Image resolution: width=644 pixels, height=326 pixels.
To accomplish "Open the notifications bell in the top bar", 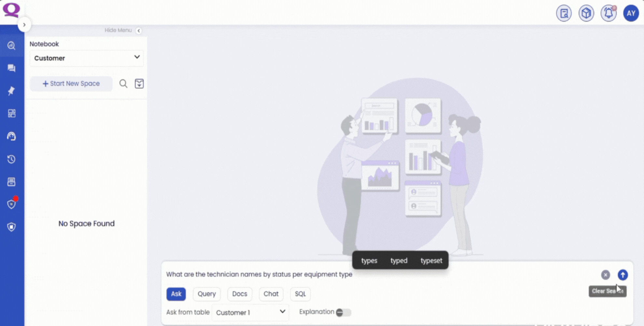I will [608, 13].
